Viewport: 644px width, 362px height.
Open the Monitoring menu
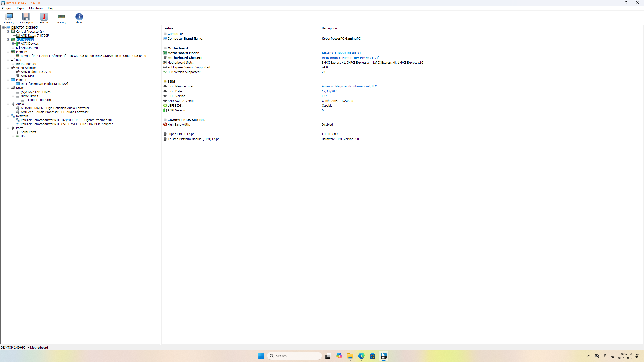[x=37, y=8]
